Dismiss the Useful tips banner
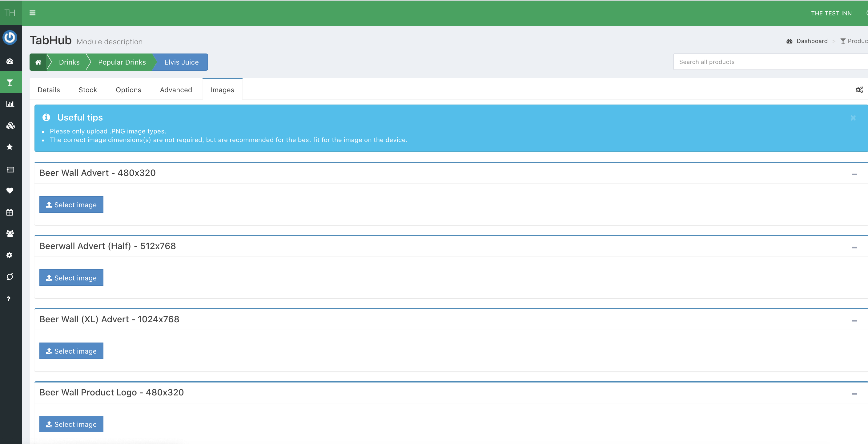 [x=853, y=118]
